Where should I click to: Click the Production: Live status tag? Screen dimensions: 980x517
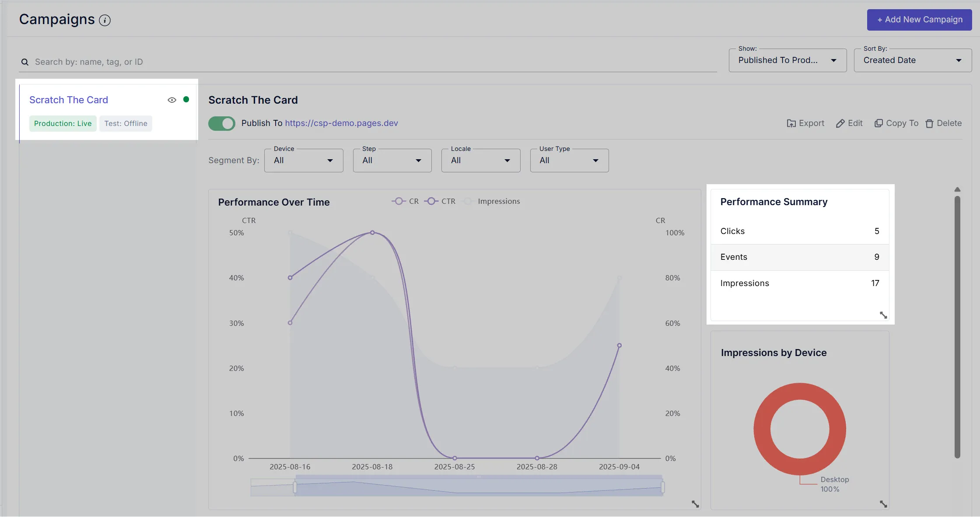[63, 123]
